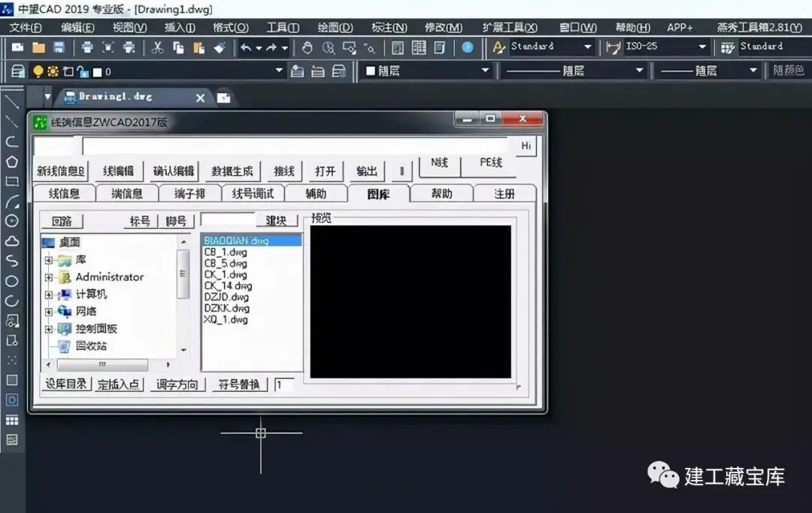Viewport: 812px width, 513px height.
Task: Open the layer list dropdown arrow
Action: point(279,70)
